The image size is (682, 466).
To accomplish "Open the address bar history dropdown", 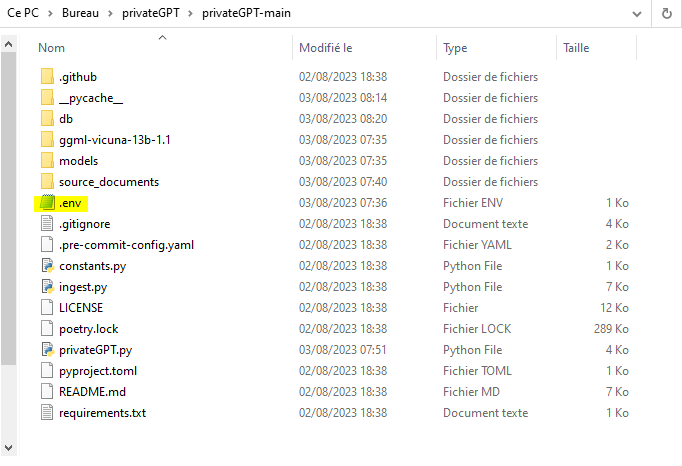I will tap(637, 15).
